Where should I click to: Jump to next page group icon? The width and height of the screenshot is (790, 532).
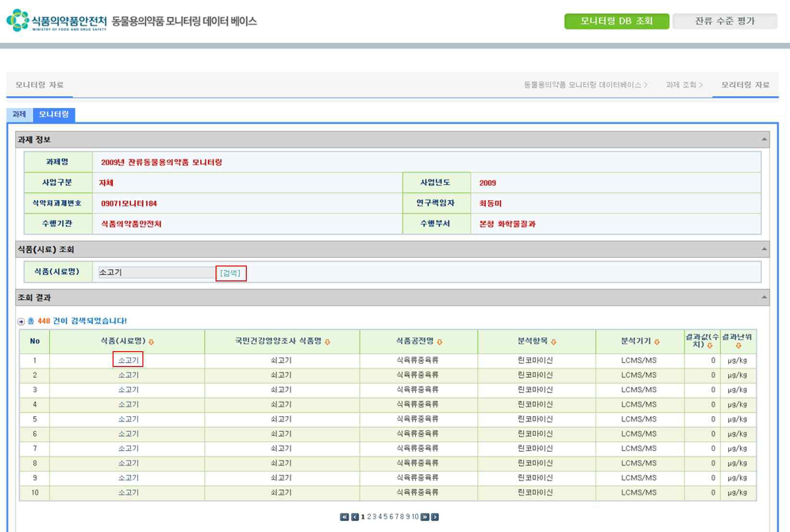point(424,517)
